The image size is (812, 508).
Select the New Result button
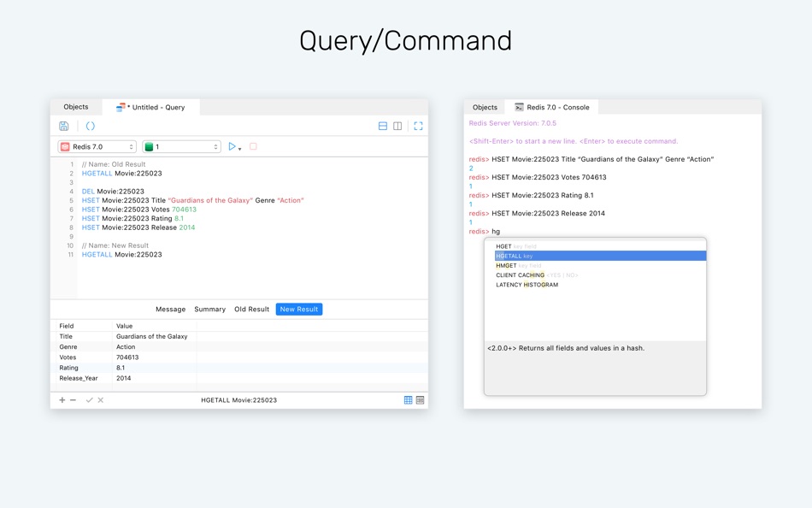click(299, 310)
